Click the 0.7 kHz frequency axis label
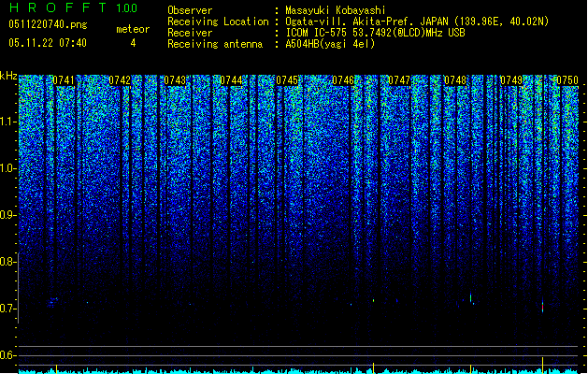Screen dimensions: 588x374 point(7,309)
